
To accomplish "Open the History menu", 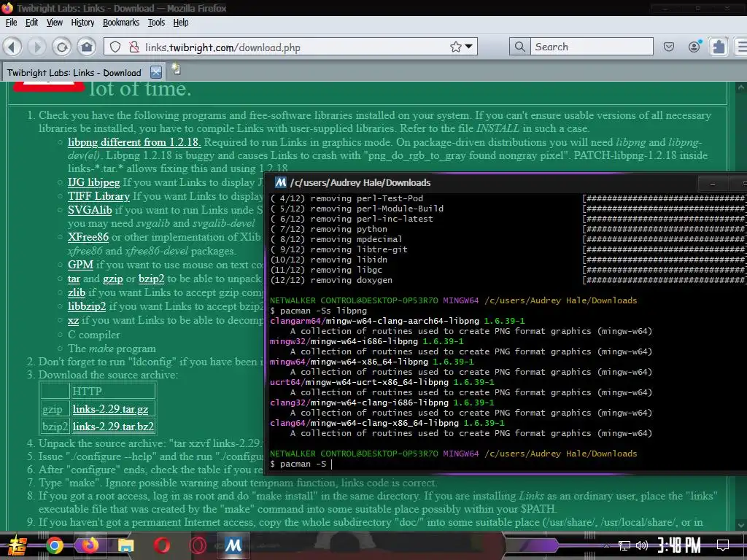I will pyautogui.click(x=82, y=23).
